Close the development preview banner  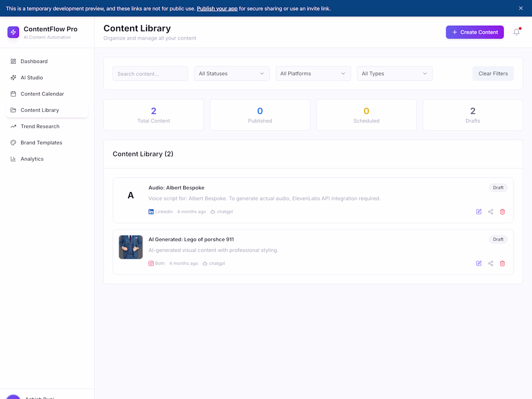[x=521, y=8]
